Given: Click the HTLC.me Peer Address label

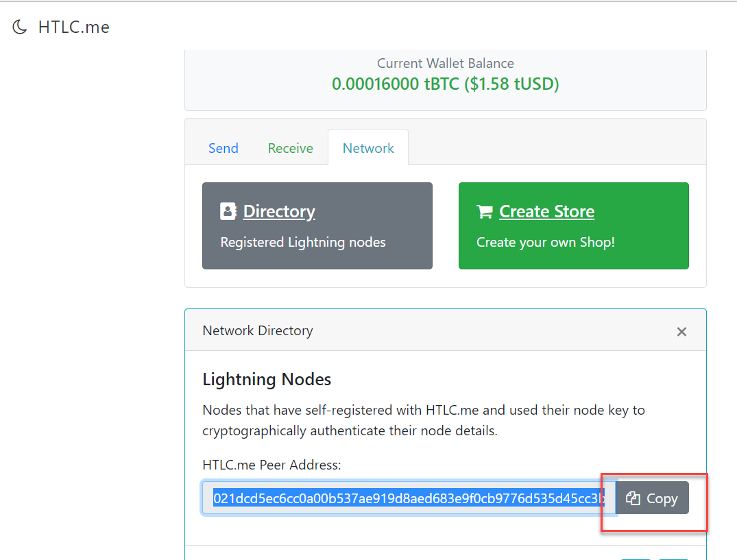Looking at the screenshot, I should (271, 465).
